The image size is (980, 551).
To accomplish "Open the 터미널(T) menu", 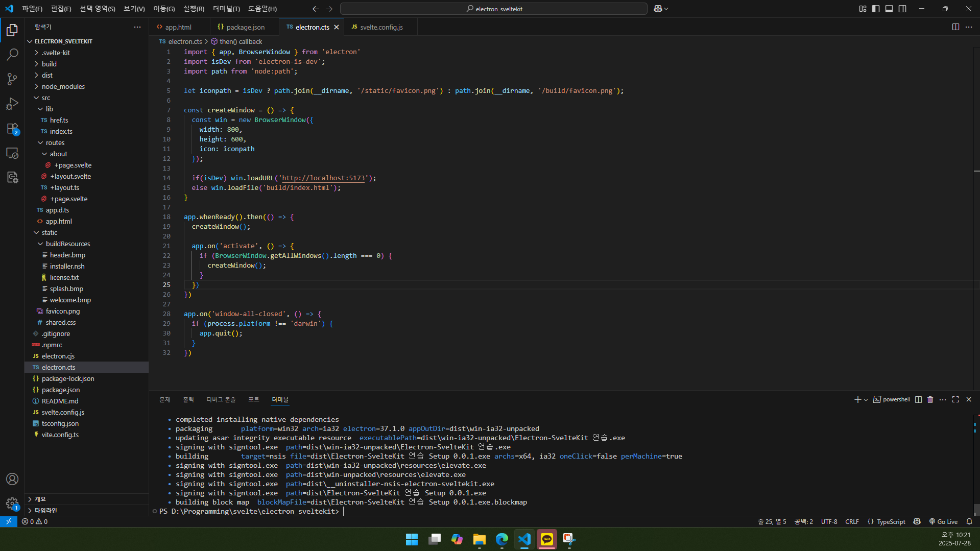I will [x=226, y=9].
